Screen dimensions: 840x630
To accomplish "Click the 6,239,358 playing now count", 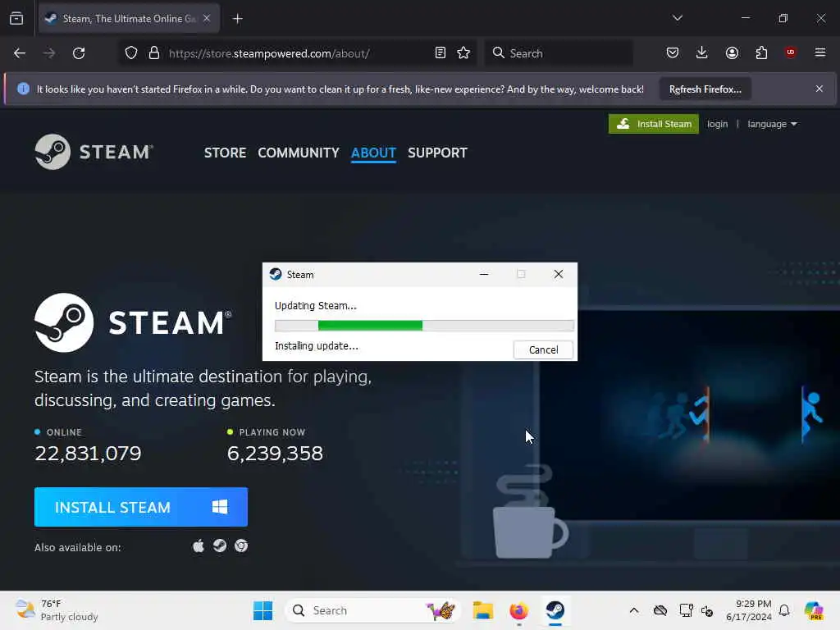I will [x=275, y=453].
